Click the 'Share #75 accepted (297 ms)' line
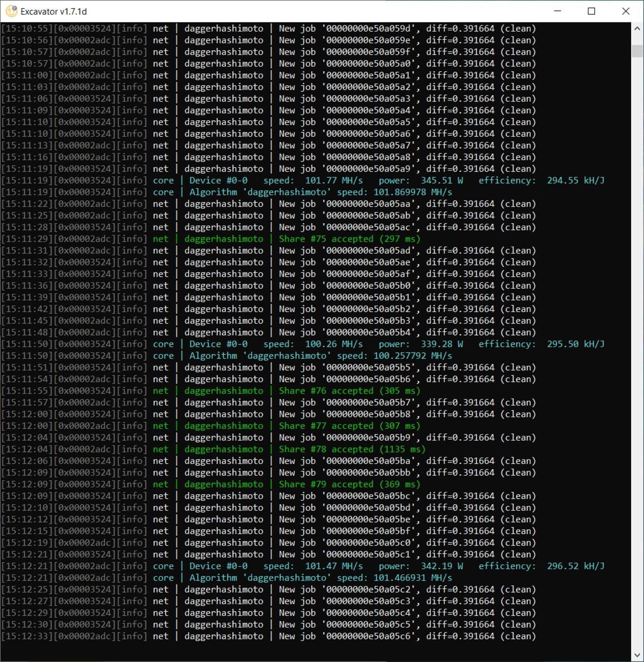 tap(349, 239)
